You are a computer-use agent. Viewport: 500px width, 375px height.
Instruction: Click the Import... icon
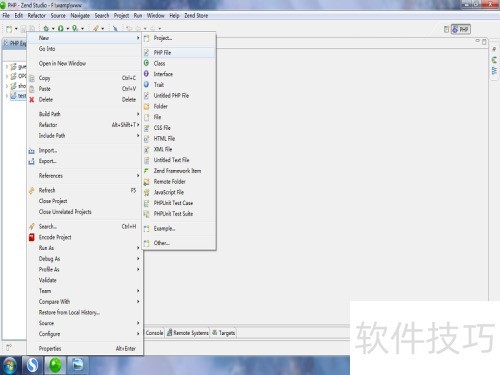(32, 151)
